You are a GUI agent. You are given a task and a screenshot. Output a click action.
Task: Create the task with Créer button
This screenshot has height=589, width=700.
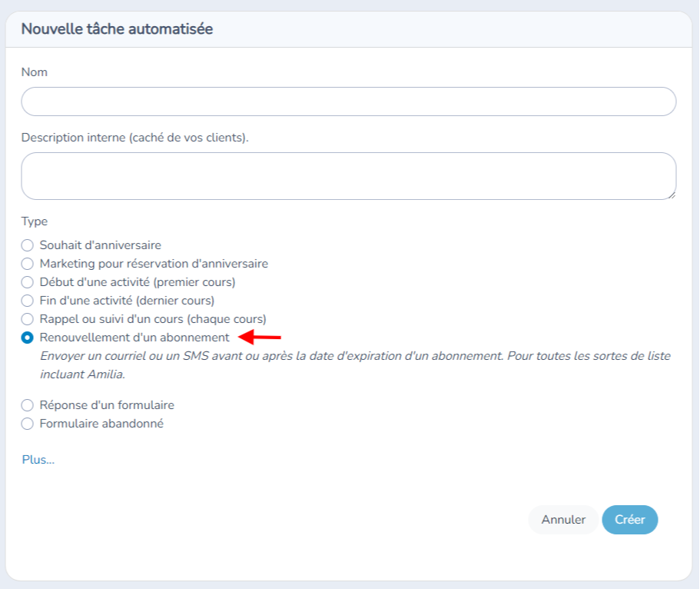[630, 520]
